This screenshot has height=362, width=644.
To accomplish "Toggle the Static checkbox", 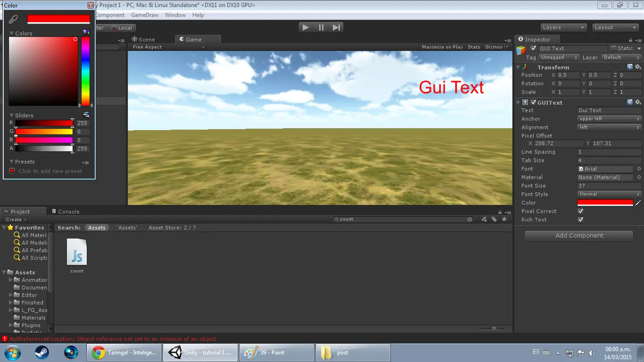I will coord(613,48).
